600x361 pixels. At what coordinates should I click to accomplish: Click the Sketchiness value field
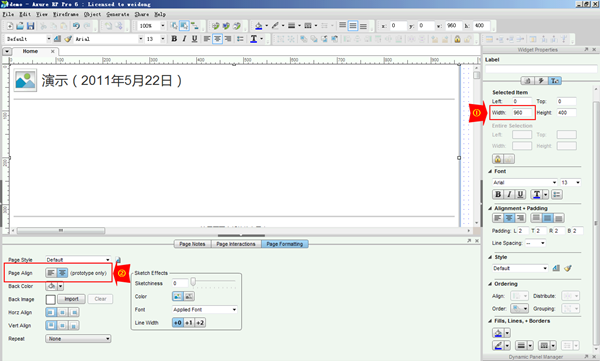point(180,283)
